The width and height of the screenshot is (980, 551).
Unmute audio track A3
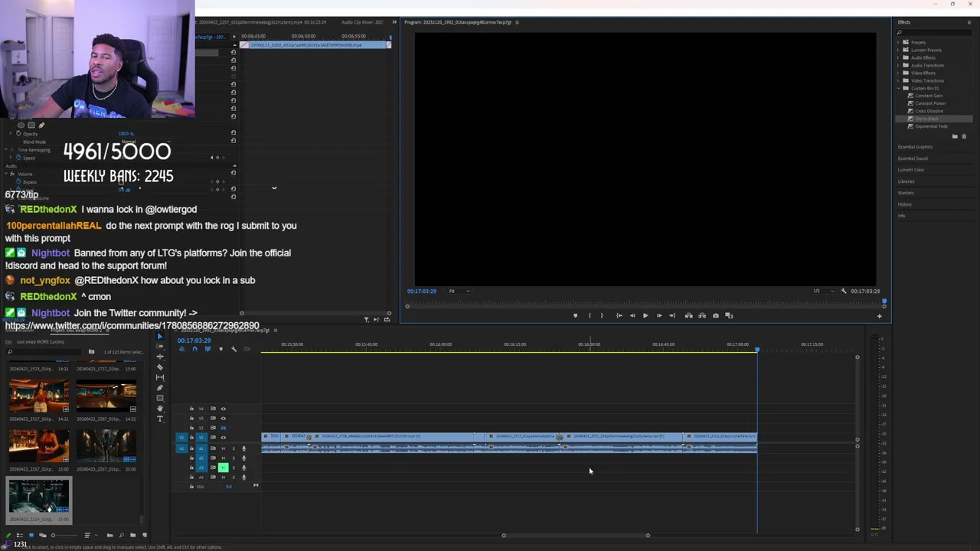point(224,468)
